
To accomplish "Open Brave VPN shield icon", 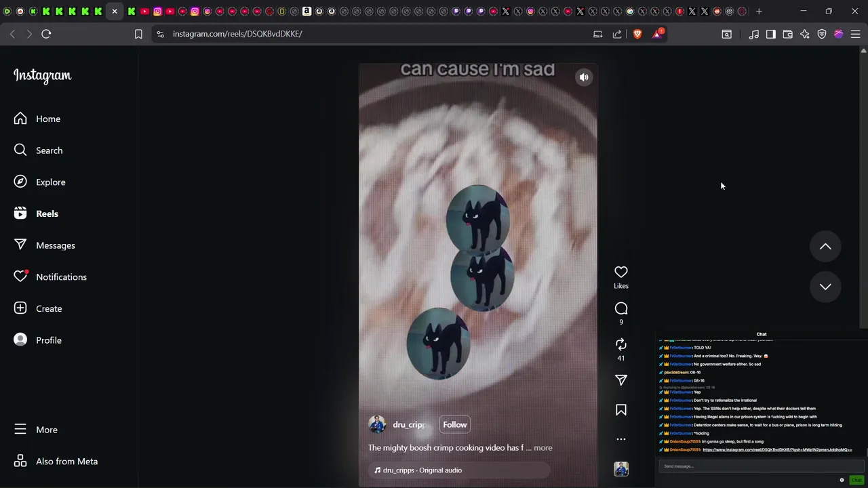I will point(822,34).
